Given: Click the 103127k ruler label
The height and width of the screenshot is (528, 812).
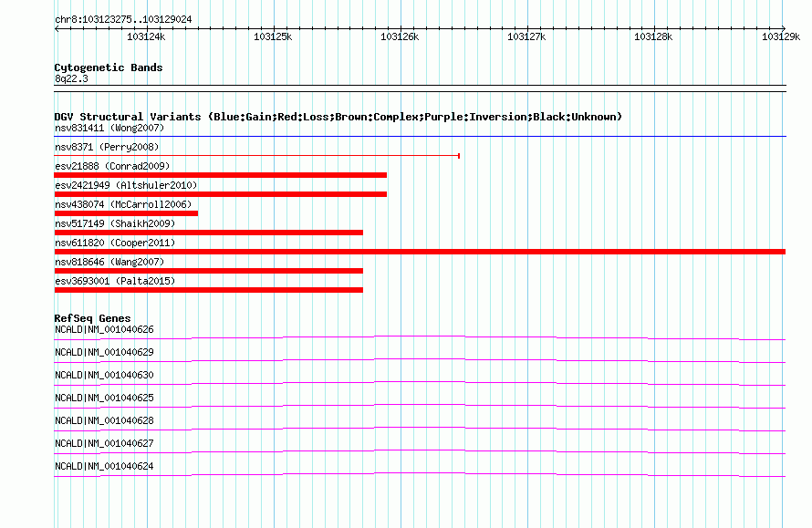Looking at the screenshot, I should tap(526, 36).
